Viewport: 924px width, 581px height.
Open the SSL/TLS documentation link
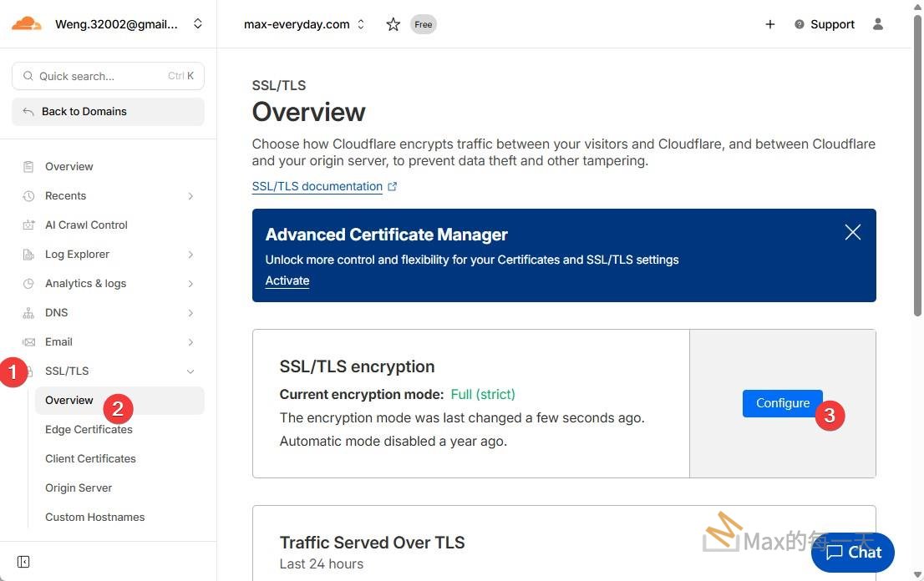[x=317, y=186]
